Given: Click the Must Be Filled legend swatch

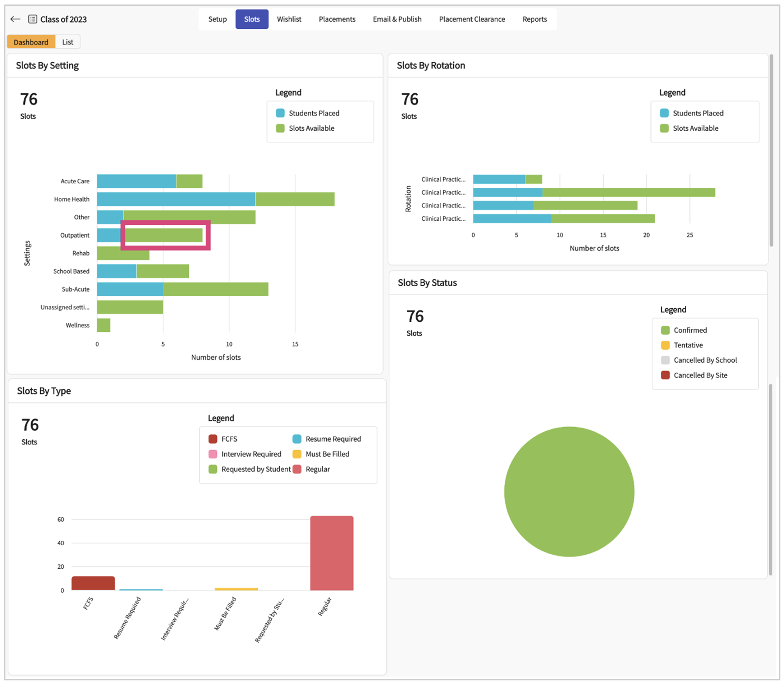Looking at the screenshot, I should (x=297, y=454).
